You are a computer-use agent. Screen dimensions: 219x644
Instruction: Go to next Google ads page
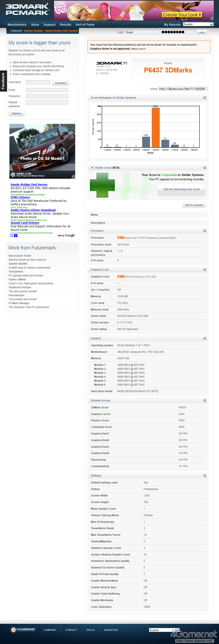(x=16, y=236)
